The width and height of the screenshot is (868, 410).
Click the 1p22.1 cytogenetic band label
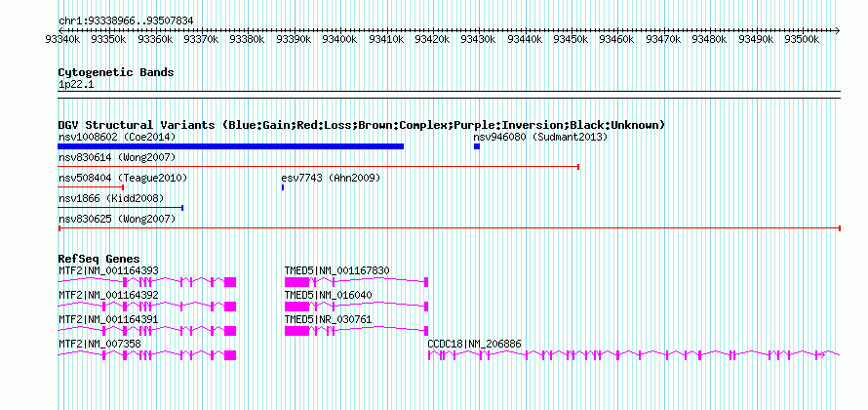pyautogui.click(x=76, y=85)
